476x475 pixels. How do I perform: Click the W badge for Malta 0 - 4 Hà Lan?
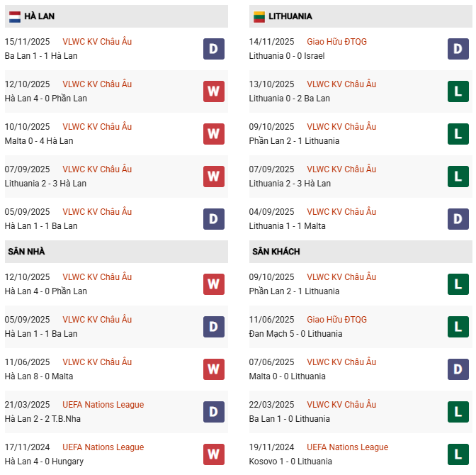pos(214,133)
